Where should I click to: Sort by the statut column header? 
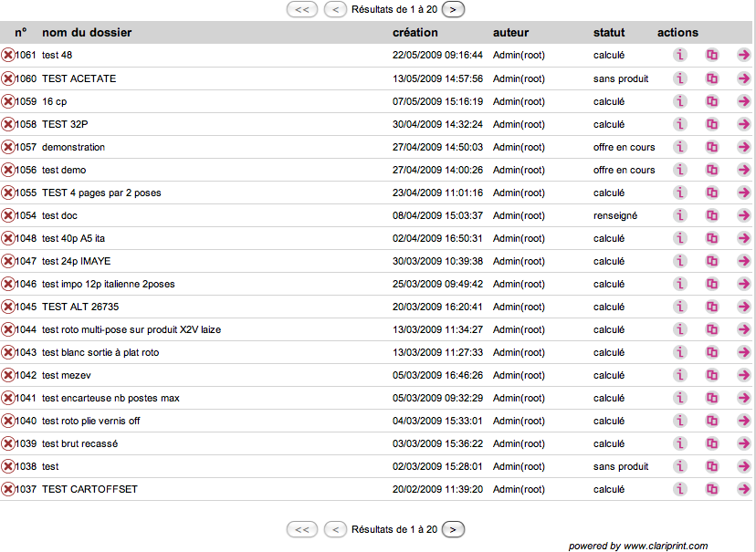(x=609, y=33)
